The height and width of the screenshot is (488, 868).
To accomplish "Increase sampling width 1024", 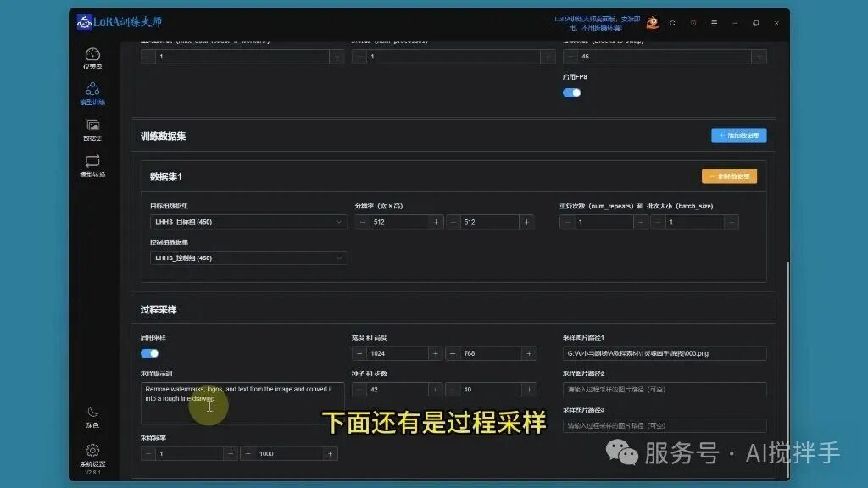I will [x=435, y=353].
